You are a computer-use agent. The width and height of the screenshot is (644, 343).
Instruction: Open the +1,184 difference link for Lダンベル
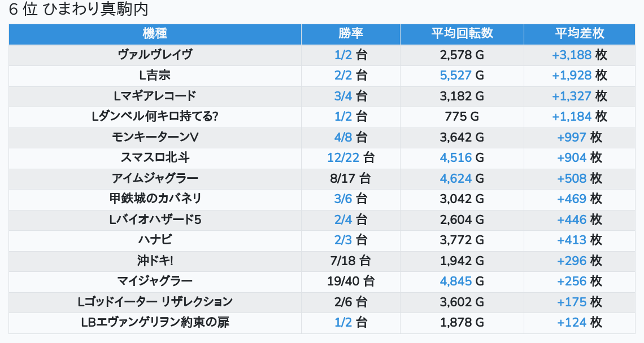point(571,116)
